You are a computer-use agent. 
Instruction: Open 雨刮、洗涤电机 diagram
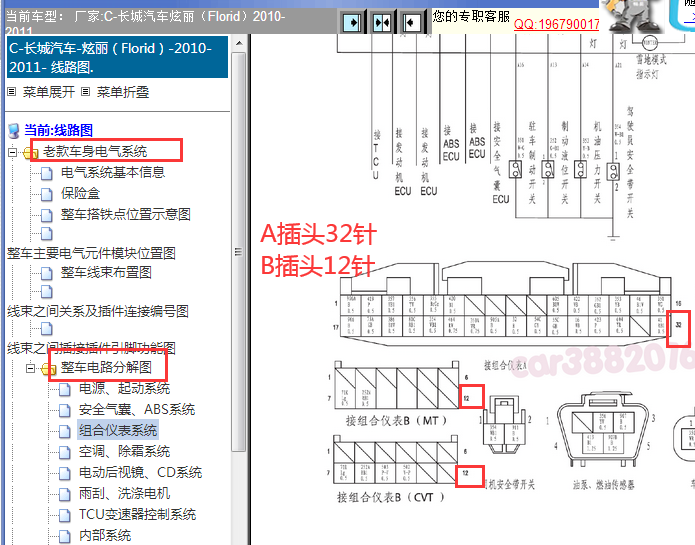pyautogui.click(x=125, y=493)
